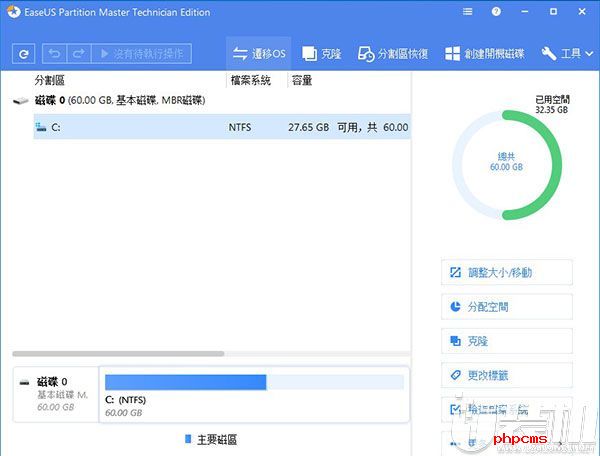600x456 pixels.
Task: Click the green used space donut chart
Action: [x=507, y=165]
